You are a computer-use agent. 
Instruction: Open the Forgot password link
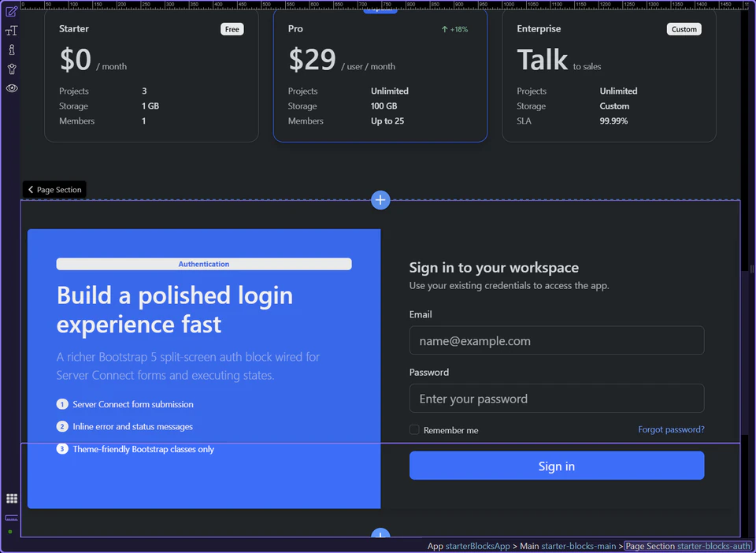671,429
